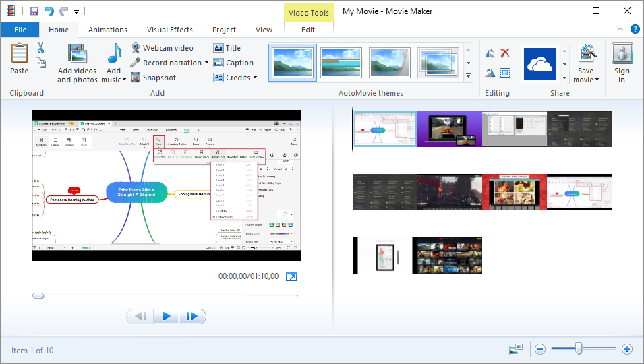Click the Select all icon in Editing
This screenshot has height=364, width=644.
click(x=505, y=73)
